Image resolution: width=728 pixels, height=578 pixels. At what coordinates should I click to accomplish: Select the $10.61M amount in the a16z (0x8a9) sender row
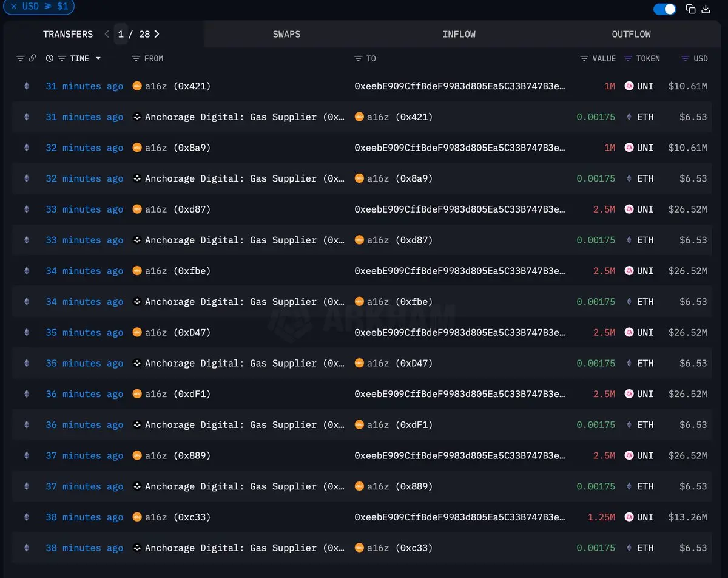(688, 148)
